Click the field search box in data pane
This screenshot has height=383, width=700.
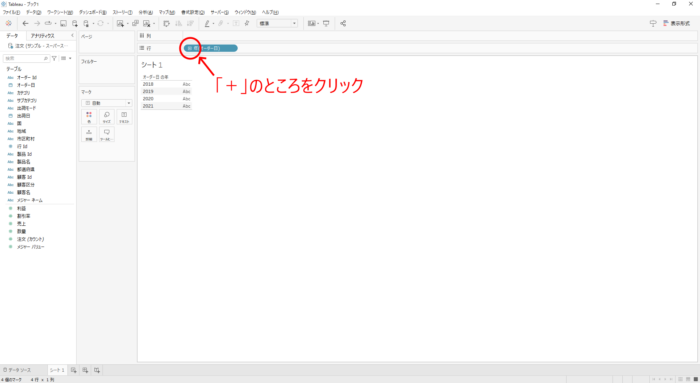pos(26,58)
